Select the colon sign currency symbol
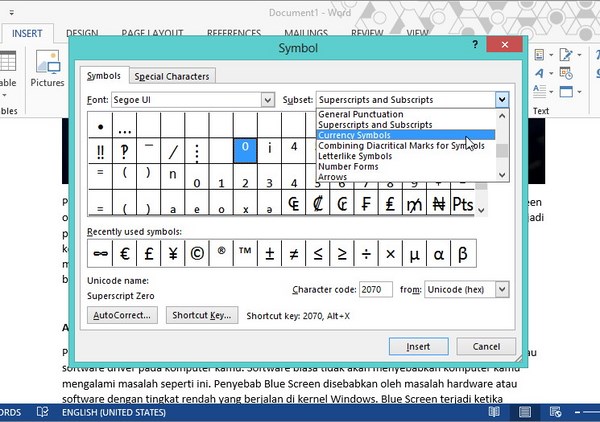 click(x=318, y=203)
